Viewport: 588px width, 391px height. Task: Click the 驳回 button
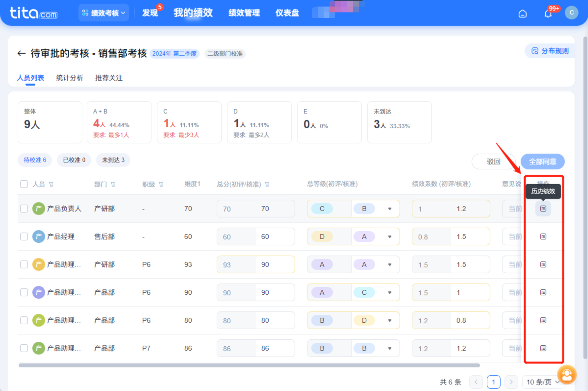coord(493,161)
